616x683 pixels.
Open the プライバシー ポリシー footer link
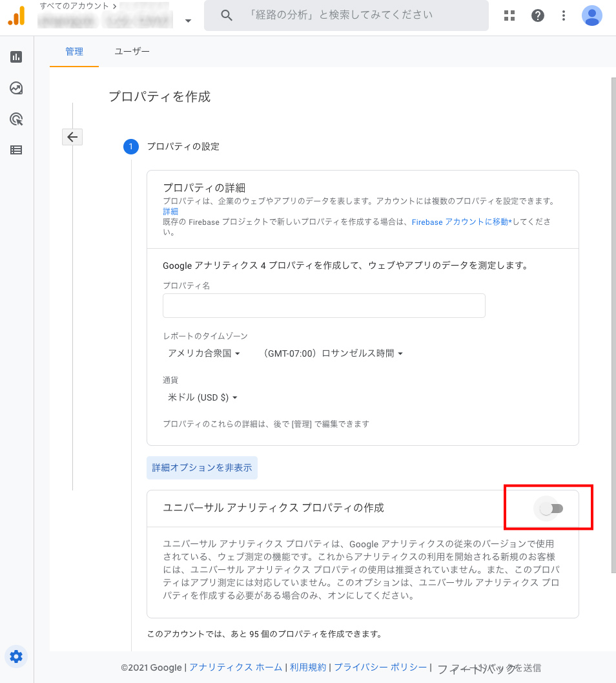pyautogui.click(x=380, y=667)
